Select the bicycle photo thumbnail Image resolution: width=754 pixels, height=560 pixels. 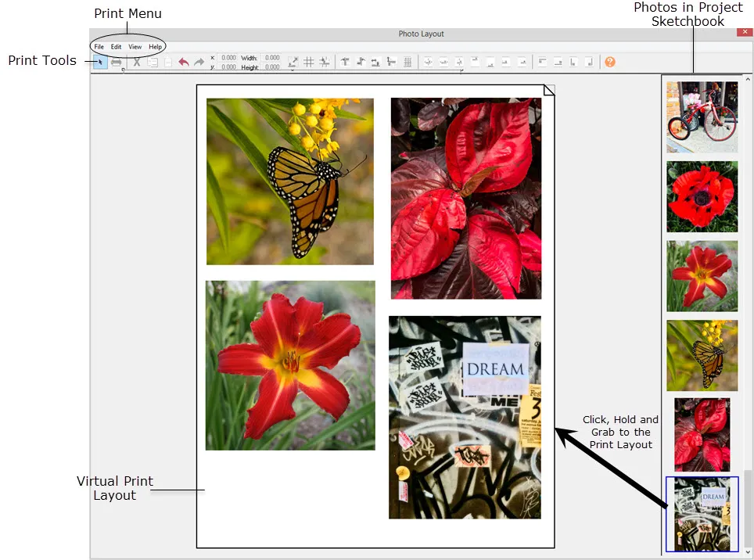(702, 117)
